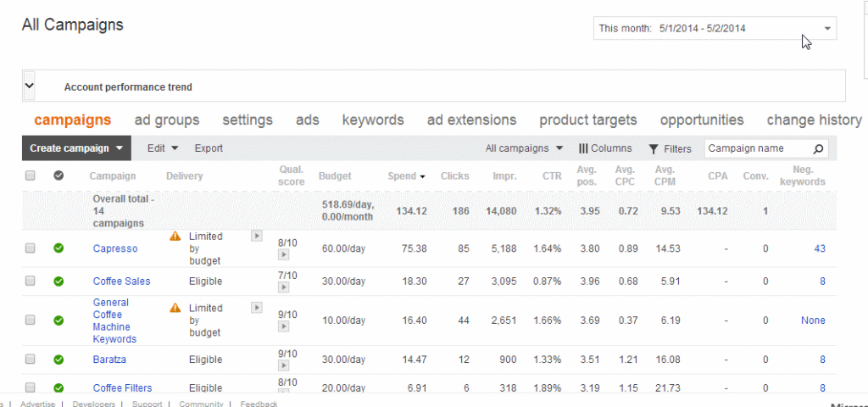Open the This month date range dropdown
The image size is (868, 407).
click(715, 29)
